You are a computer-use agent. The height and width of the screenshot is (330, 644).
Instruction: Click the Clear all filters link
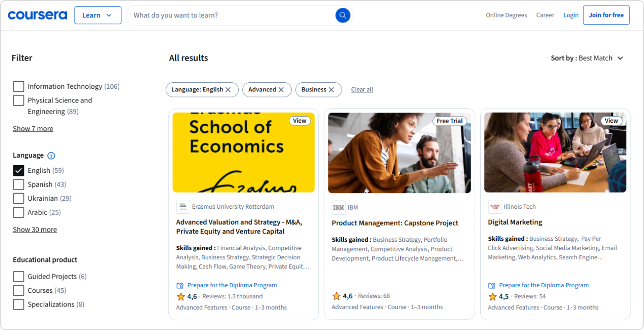[x=362, y=89]
